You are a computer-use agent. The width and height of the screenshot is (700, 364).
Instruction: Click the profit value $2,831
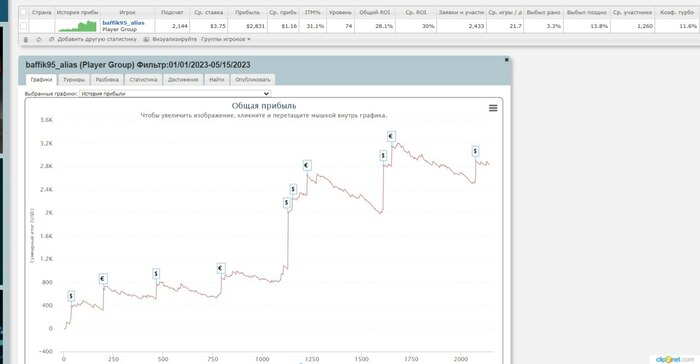tap(256, 26)
